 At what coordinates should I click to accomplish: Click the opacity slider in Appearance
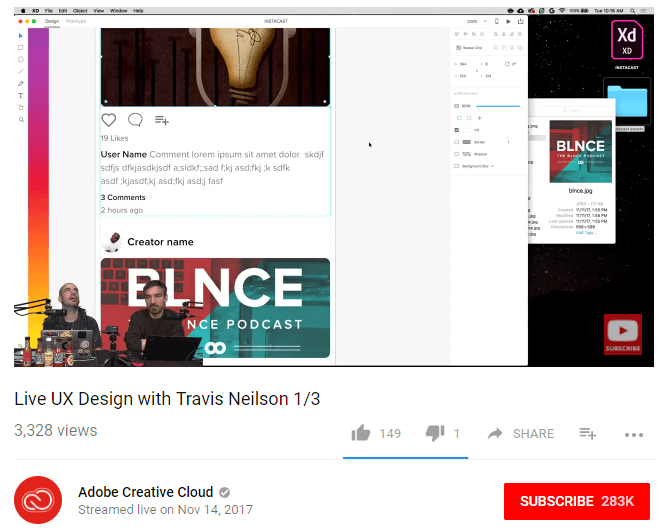tap(497, 105)
